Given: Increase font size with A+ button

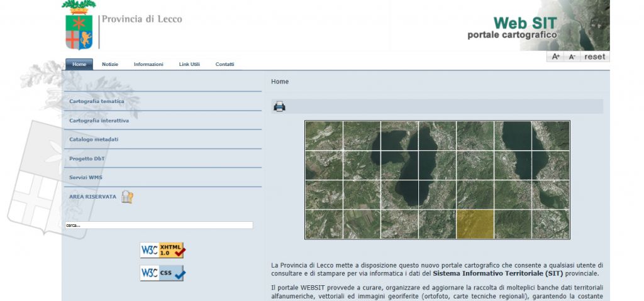Looking at the screenshot, I should (x=555, y=57).
